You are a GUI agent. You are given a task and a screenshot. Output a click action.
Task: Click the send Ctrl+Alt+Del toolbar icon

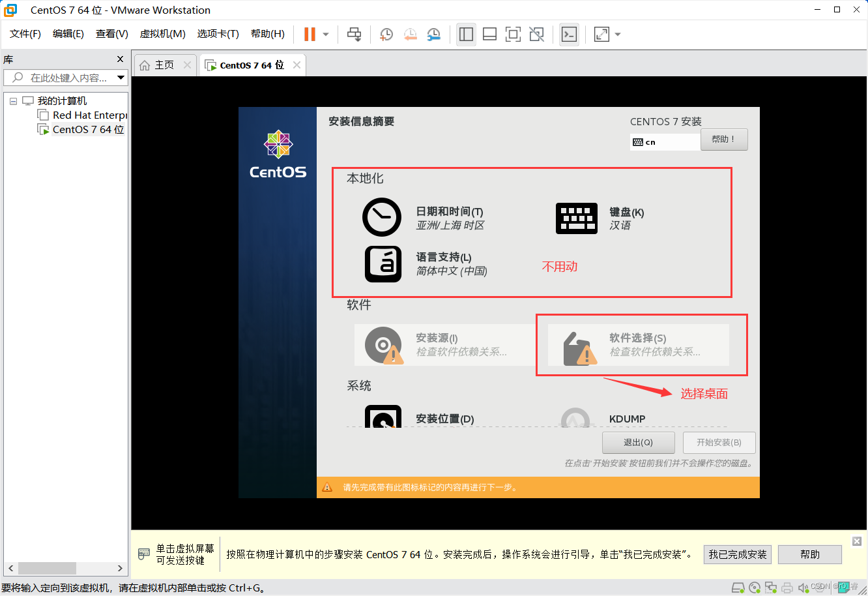(354, 35)
